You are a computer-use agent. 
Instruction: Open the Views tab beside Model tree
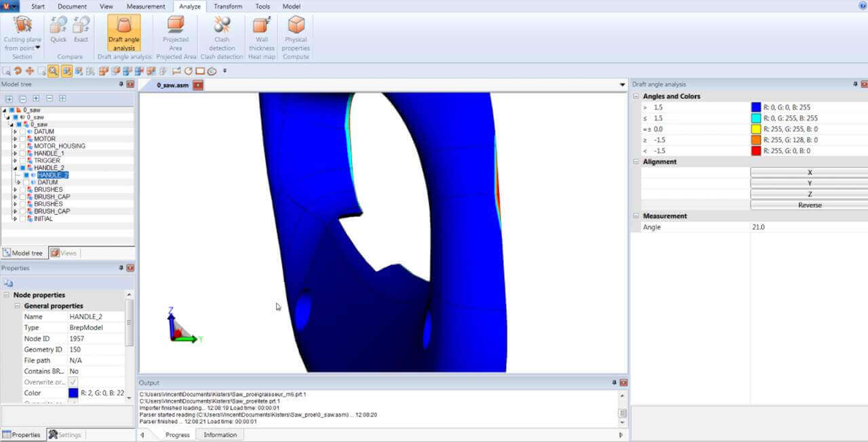(64, 253)
